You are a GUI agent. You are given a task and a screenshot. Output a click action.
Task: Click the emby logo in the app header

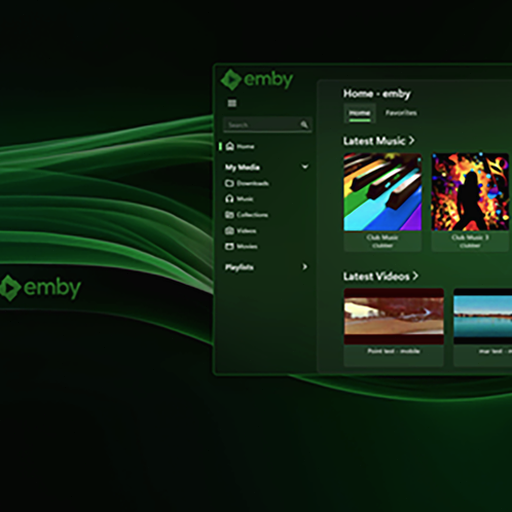coord(257,80)
